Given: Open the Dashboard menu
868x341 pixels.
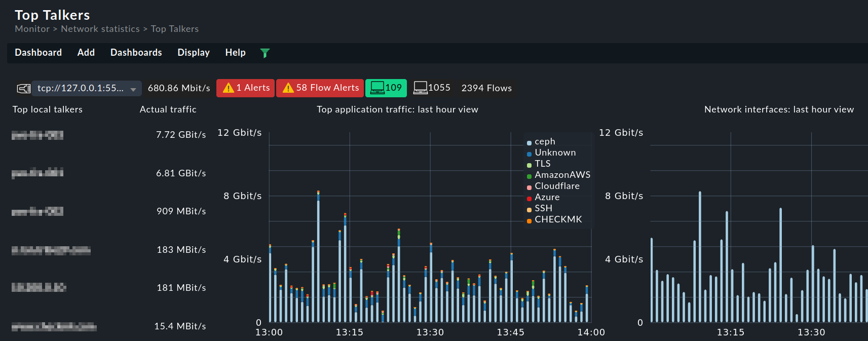Looking at the screenshot, I should click(x=38, y=53).
